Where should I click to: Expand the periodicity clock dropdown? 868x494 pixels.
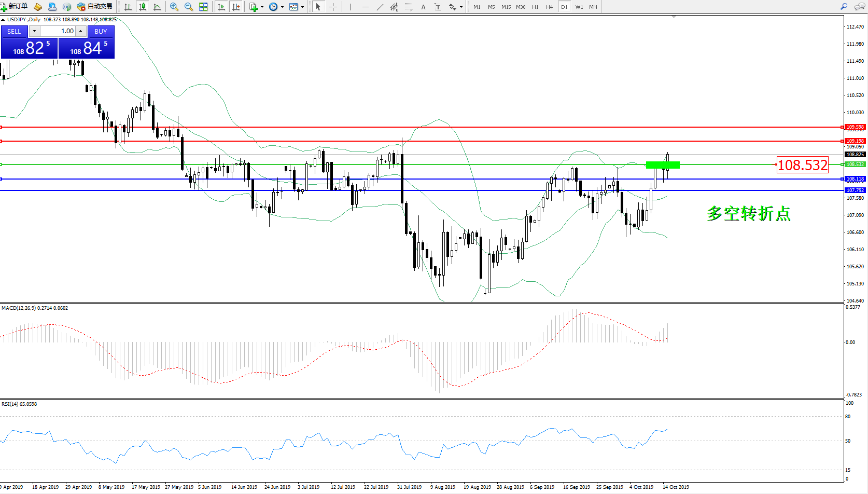click(282, 7)
